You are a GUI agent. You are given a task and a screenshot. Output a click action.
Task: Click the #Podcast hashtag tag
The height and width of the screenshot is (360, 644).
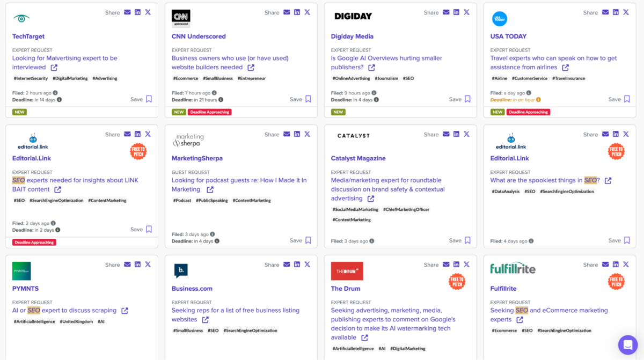pyautogui.click(x=182, y=201)
